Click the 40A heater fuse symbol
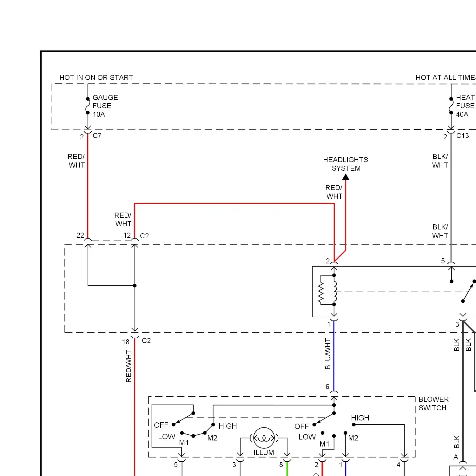476x476 pixels. click(451, 106)
